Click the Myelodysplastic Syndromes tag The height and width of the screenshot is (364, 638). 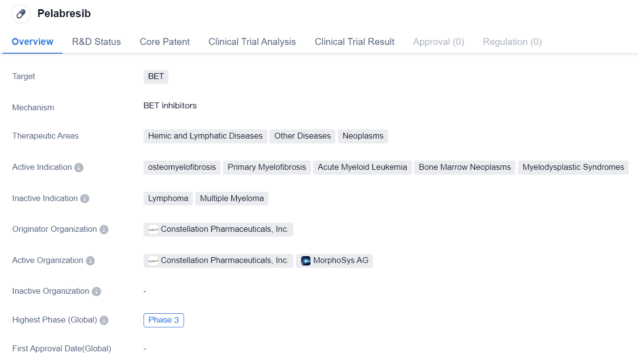coord(573,167)
